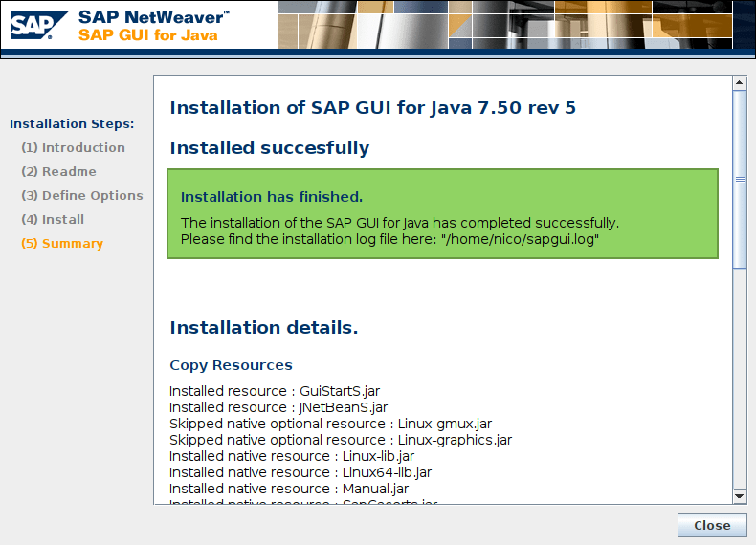Click 'The installation of the SAP GUI for Java has completed' sentence
Viewport: 756px width, 545px height.
(400, 223)
